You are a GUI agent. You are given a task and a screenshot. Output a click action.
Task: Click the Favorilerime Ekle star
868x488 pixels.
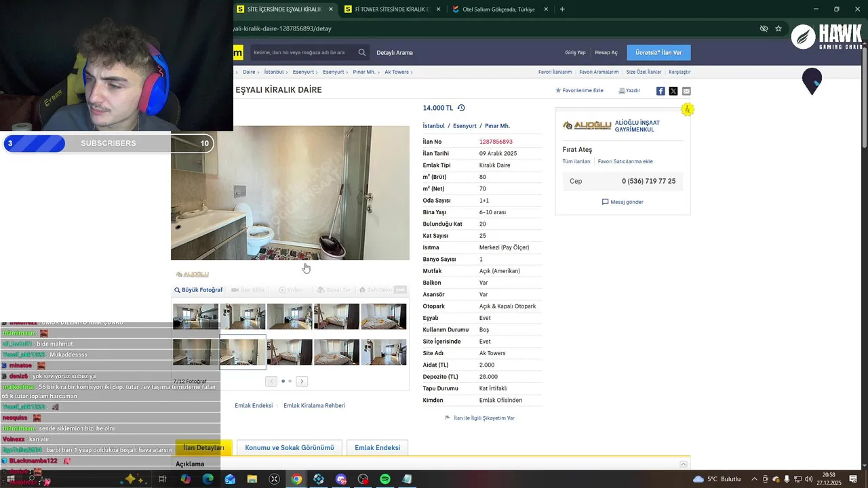(x=558, y=90)
